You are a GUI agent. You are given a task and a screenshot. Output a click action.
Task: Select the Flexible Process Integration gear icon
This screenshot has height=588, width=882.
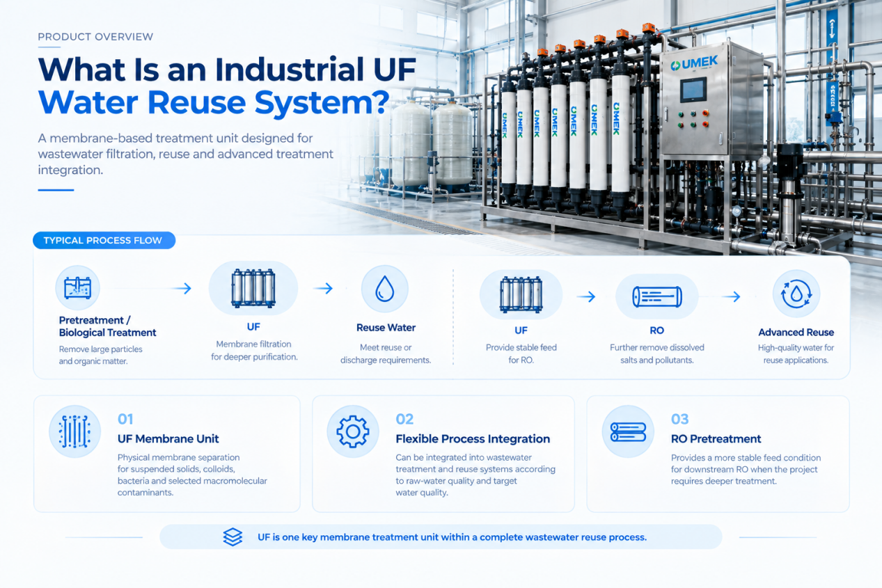(x=353, y=431)
